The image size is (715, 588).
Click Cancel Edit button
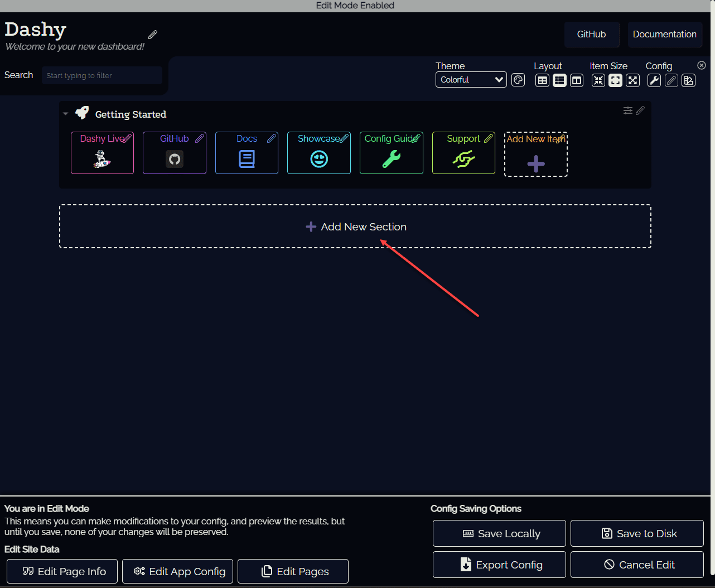pos(637,565)
